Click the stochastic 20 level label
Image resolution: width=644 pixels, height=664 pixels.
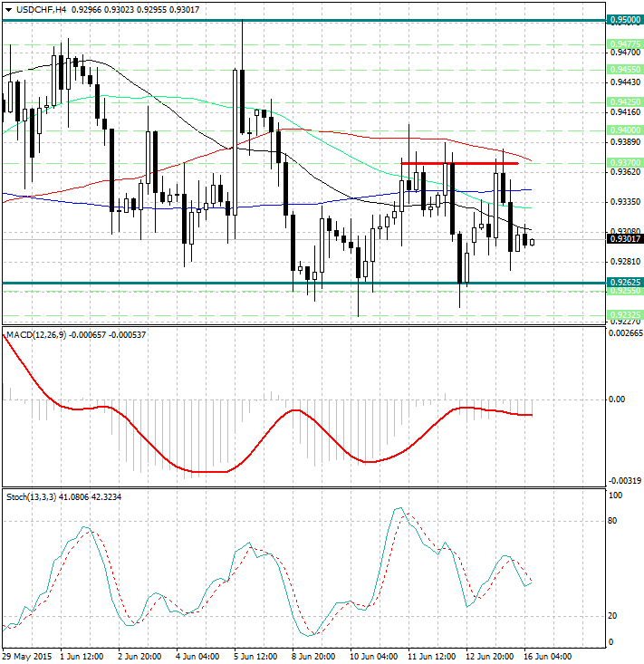point(612,616)
